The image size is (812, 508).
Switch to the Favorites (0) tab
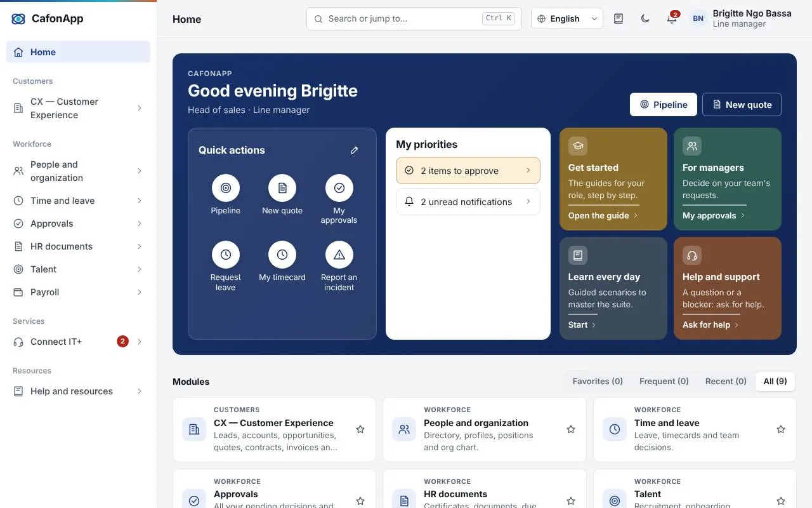click(598, 382)
